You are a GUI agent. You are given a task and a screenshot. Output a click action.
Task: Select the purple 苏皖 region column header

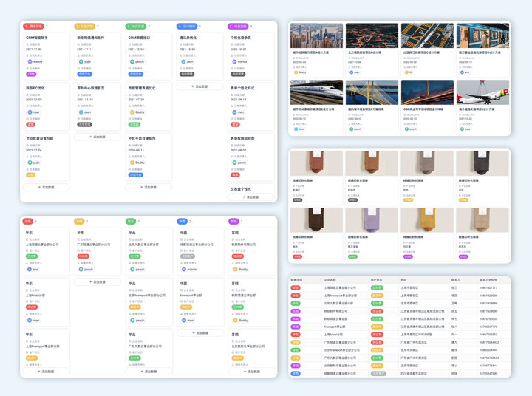tap(233, 221)
